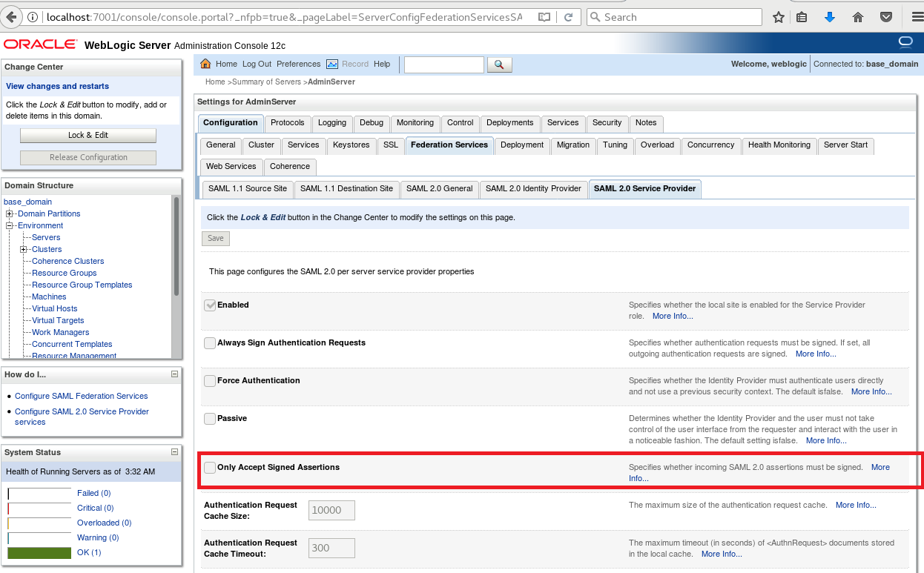Click the search magnifier button in the console
The height and width of the screenshot is (573, 924).
(498, 64)
